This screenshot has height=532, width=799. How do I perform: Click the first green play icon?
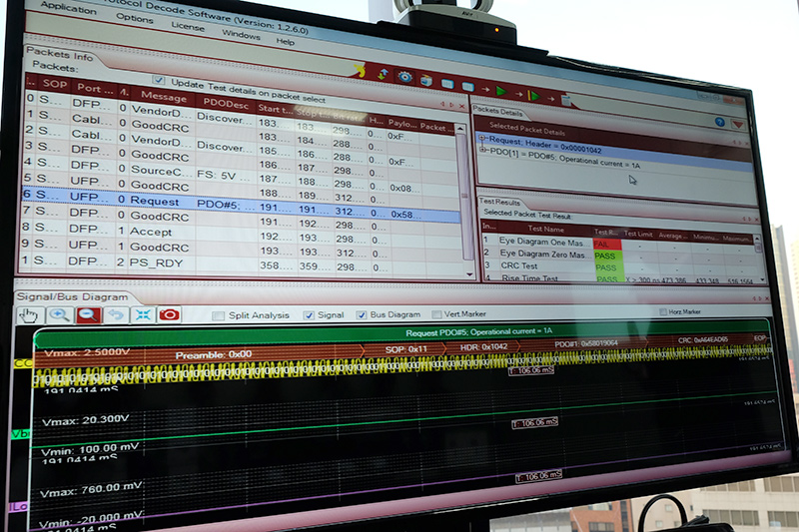pos(501,91)
